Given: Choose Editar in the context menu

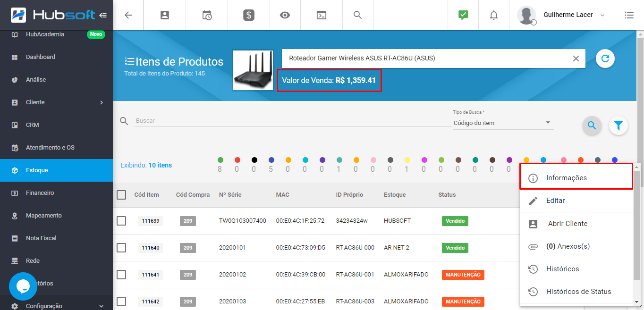Looking at the screenshot, I should tap(576, 201).
